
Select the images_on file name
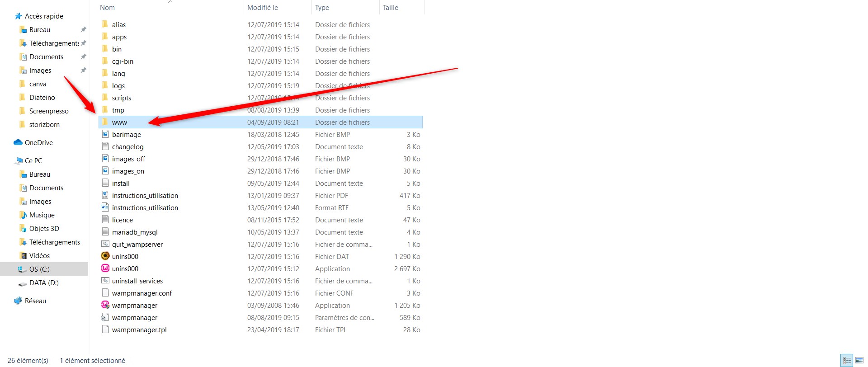point(128,171)
